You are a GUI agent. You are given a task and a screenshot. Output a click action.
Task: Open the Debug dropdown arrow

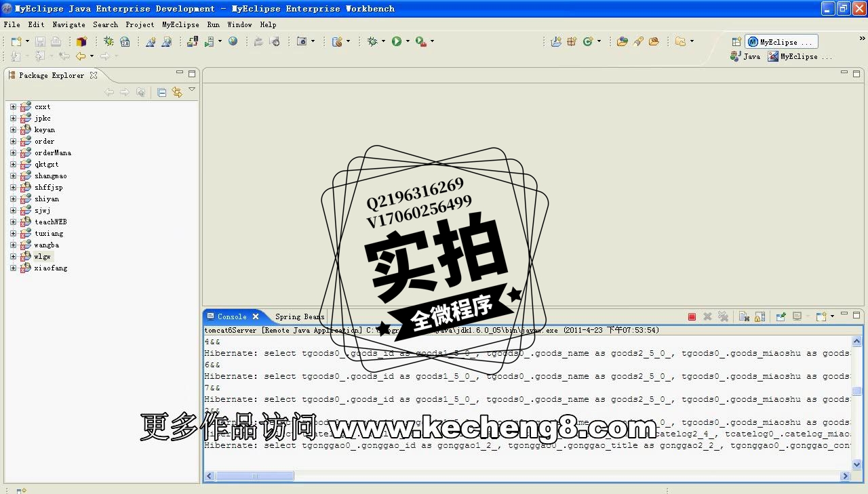click(383, 41)
